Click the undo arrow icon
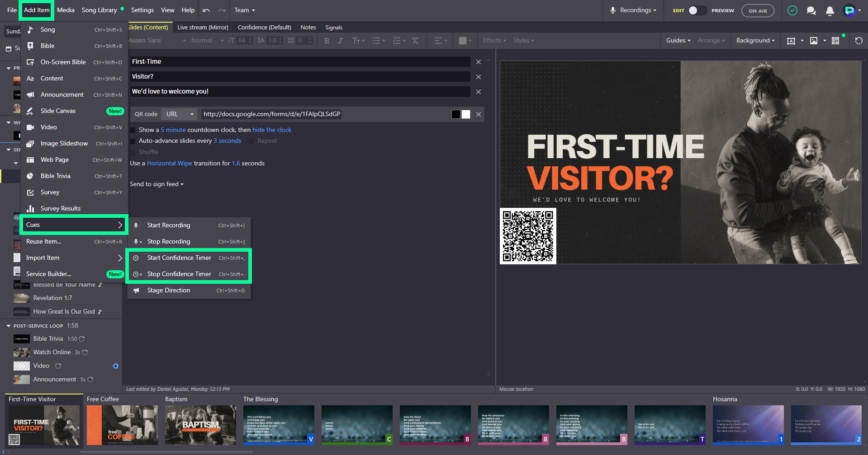Viewport: 868px width, 455px height. [206, 10]
